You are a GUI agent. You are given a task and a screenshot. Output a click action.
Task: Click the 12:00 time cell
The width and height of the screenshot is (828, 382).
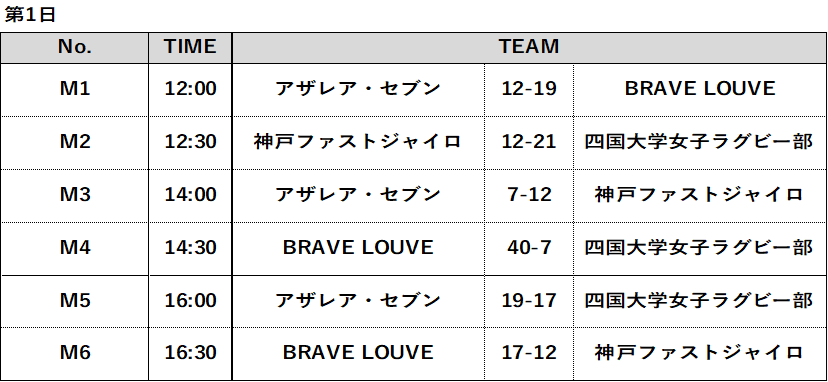pos(190,89)
